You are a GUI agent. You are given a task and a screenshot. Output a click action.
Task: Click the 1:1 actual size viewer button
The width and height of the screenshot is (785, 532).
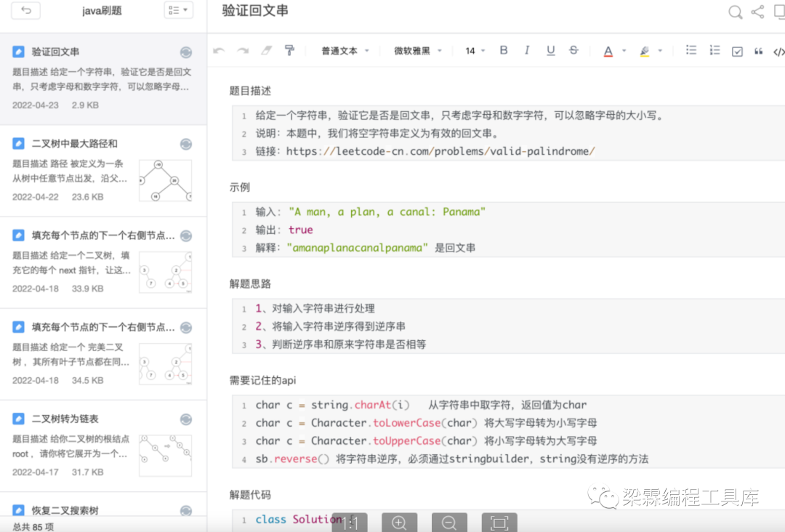350,523
